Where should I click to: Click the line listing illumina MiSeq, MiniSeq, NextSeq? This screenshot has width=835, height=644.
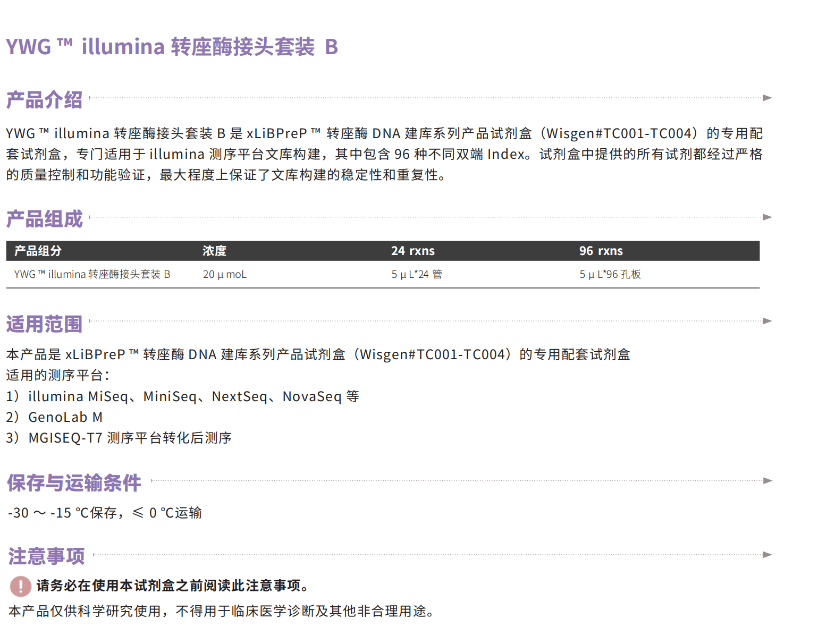pos(183,396)
